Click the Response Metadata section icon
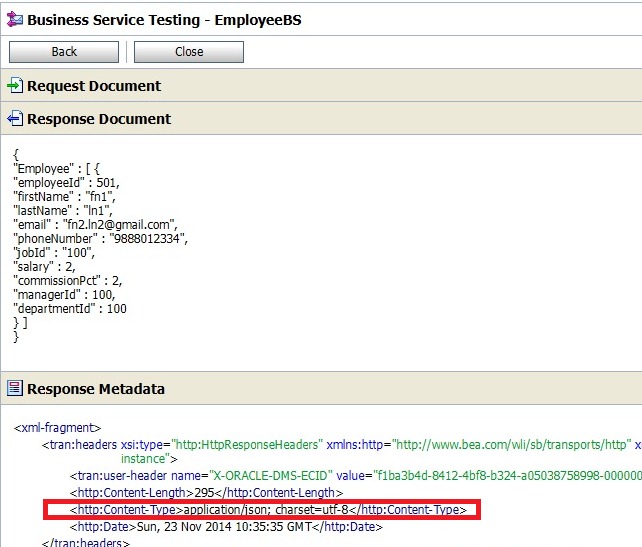The height and width of the screenshot is (547, 642). [x=14, y=389]
